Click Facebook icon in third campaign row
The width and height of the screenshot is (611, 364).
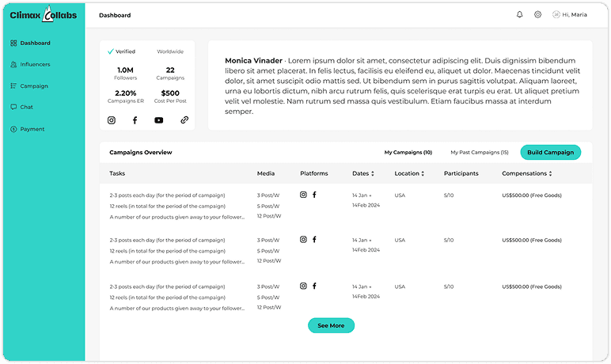(314, 286)
